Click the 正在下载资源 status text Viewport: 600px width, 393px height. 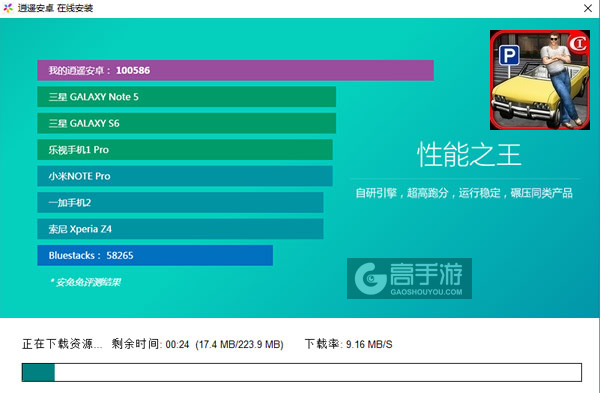(x=62, y=344)
